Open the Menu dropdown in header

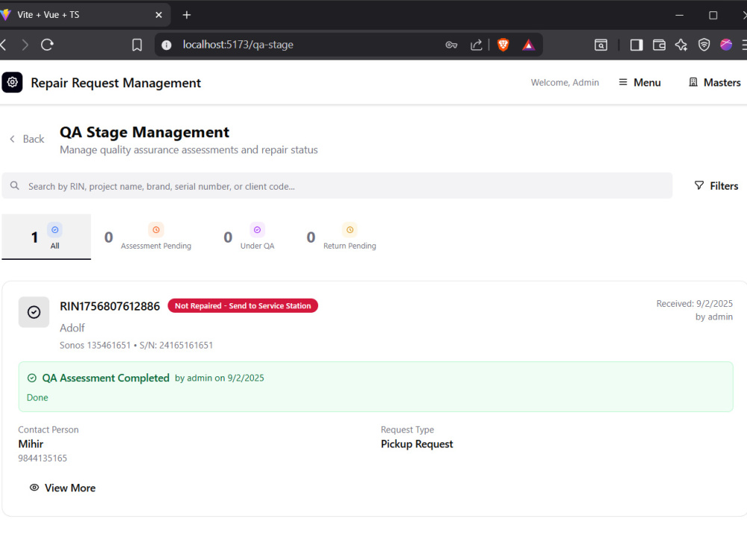coord(640,82)
